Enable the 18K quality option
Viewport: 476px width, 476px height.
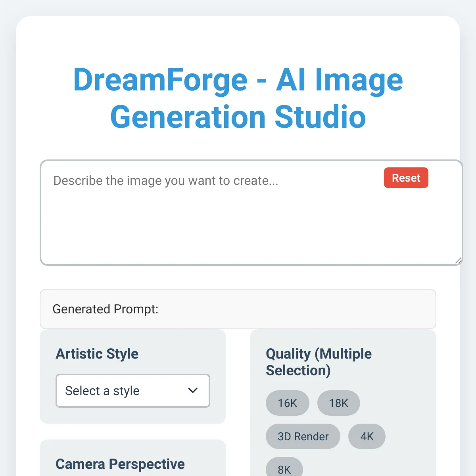[x=338, y=403]
